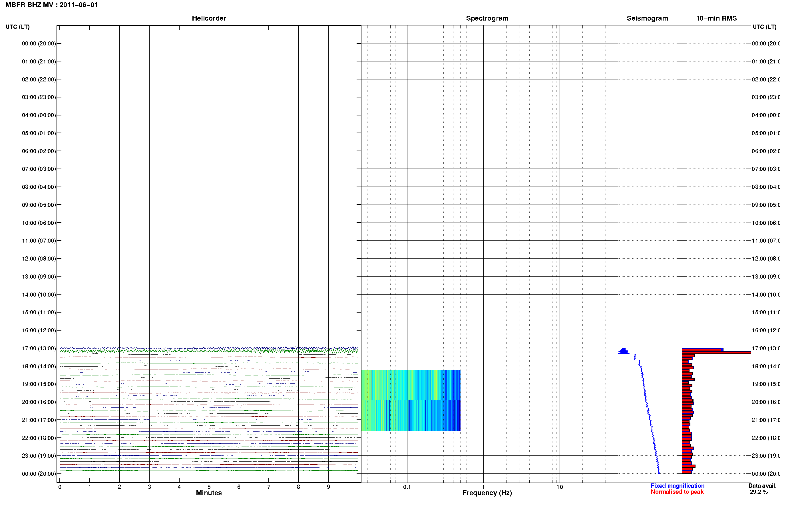The height and width of the screenshot is (508, 812).
Task: Click the left '19:00 (15:00)' time label
Action: [x=39, y=384]
